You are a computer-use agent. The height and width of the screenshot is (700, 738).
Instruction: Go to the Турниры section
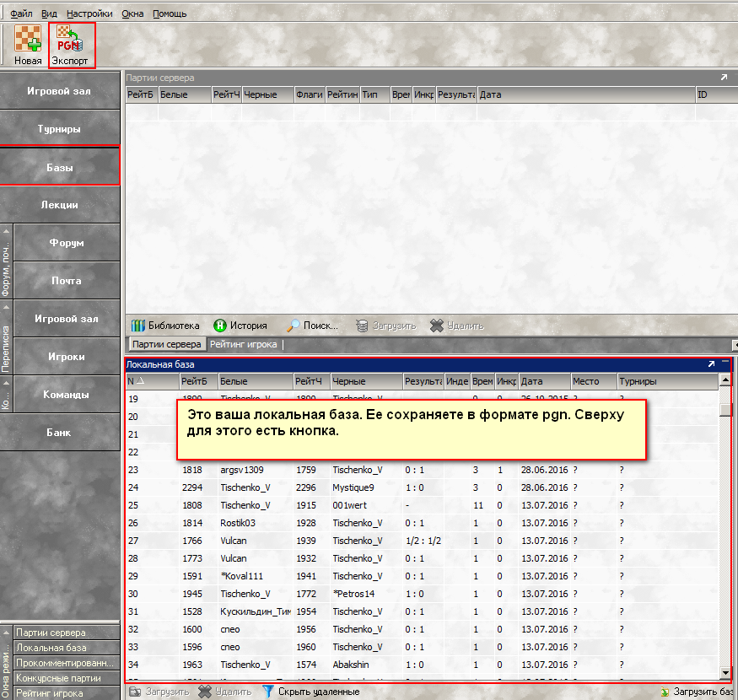click(x=59, y=129)
